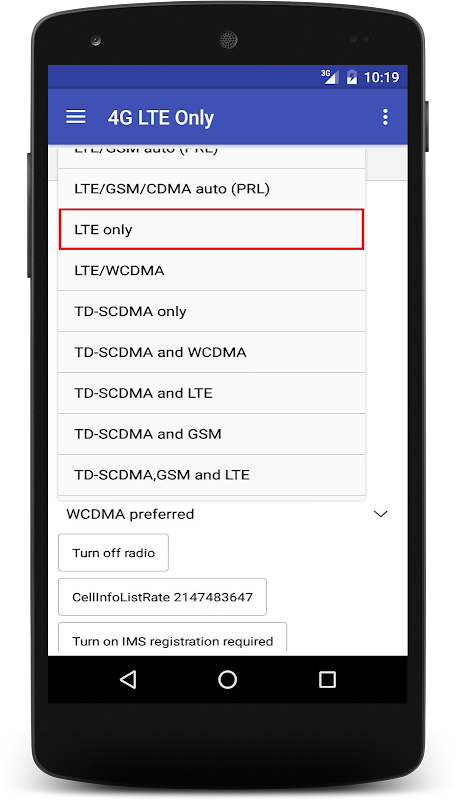Open the hamburger navigation menu
Viewport: 456px width, 800px height.
tap(75, 117)
